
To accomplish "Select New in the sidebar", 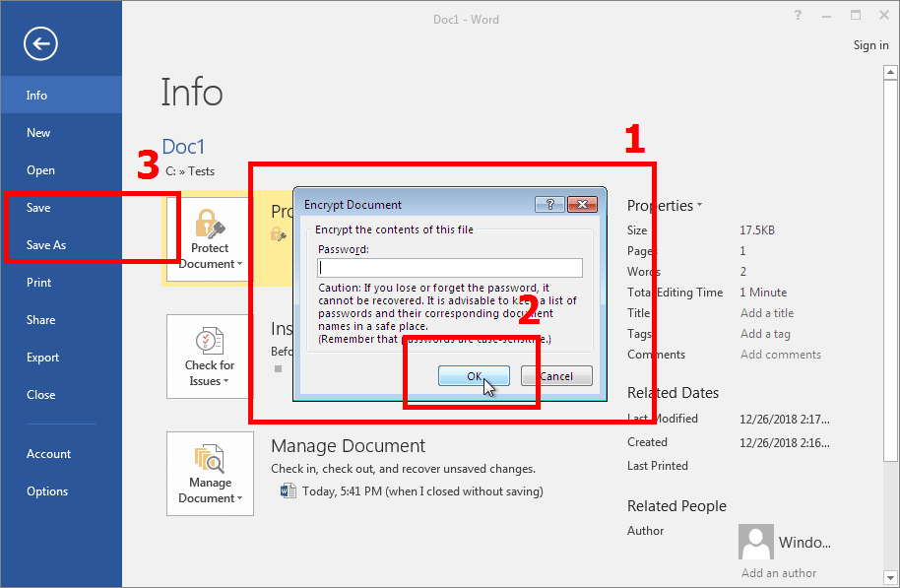I will point(61,133).
